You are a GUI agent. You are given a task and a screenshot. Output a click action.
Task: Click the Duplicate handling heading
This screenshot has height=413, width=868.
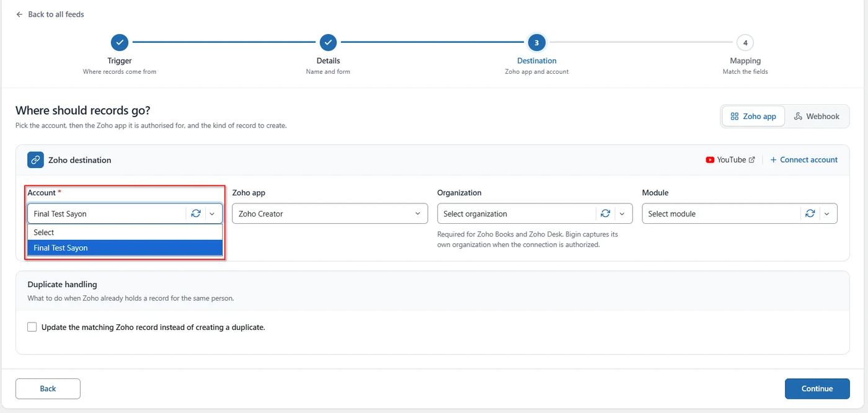(63, 284)
